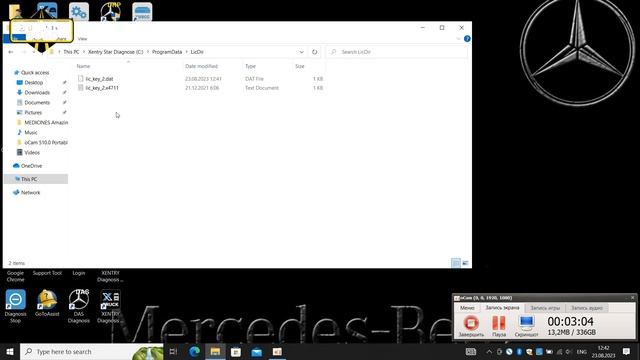The height and width of the screenshot is (360, 640).
Task: Navigate to ProgramData in breadcrumb path
Action: (x=167, y=52)
